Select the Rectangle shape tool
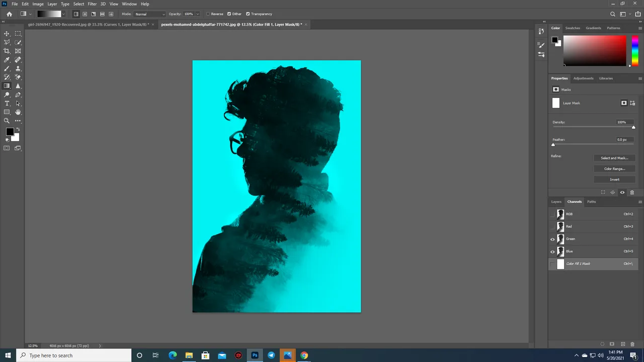644x362 pixels. point(7,112)
